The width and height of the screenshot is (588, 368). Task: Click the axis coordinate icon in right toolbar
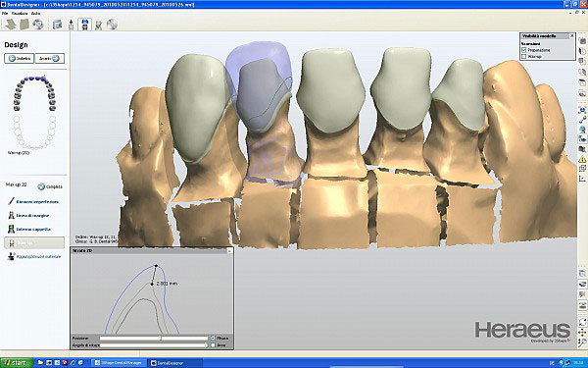[582, 180]
